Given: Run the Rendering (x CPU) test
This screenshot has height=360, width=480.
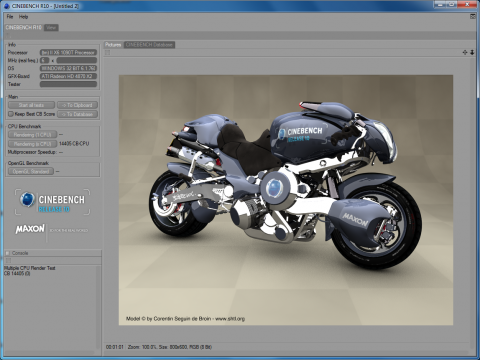Looking at the screenshot, I should coord(32,144).
